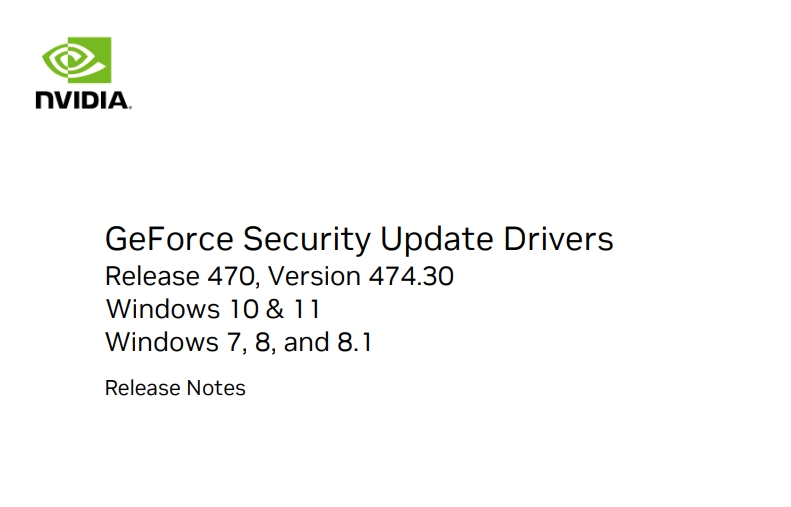Click the number 10 after Windows
Image resolution: width=791 pixels, height=507 pixels.
point(243,309)
